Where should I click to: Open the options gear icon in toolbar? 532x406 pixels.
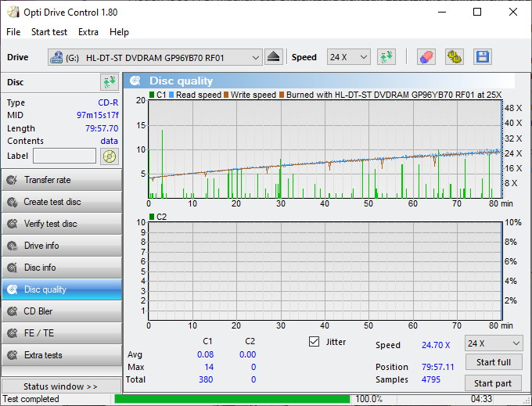pos(454,57)
